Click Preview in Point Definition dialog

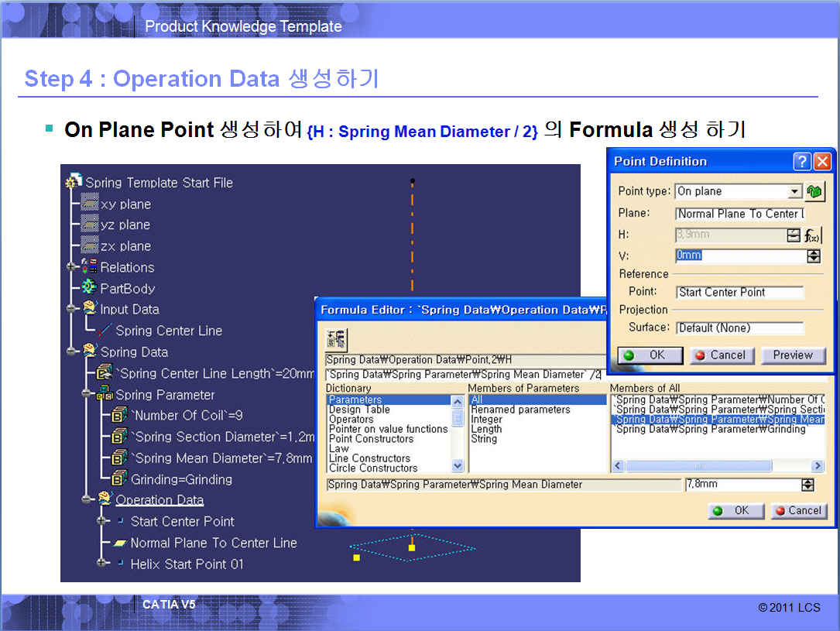(792, 355)
